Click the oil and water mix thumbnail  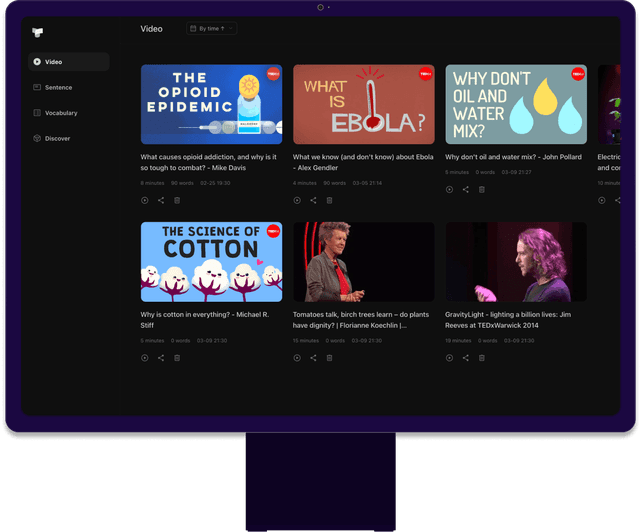click(x=515, y=105)
